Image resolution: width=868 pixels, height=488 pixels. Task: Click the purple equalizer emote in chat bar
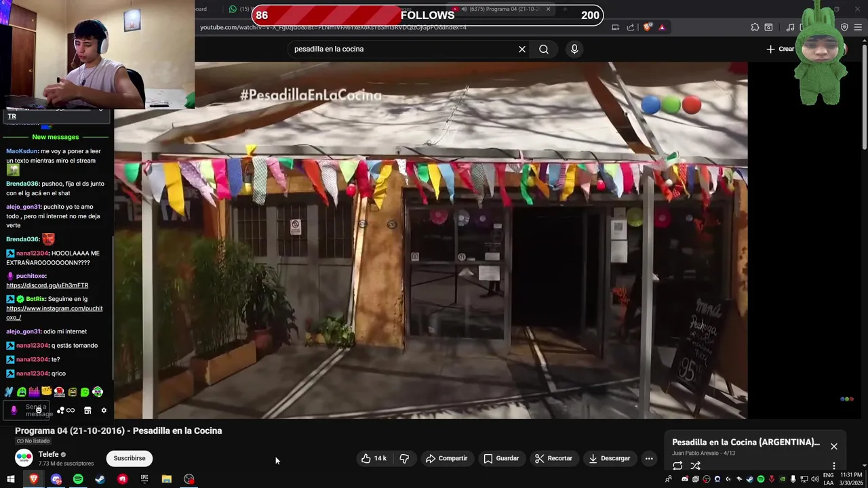[34, 391]
